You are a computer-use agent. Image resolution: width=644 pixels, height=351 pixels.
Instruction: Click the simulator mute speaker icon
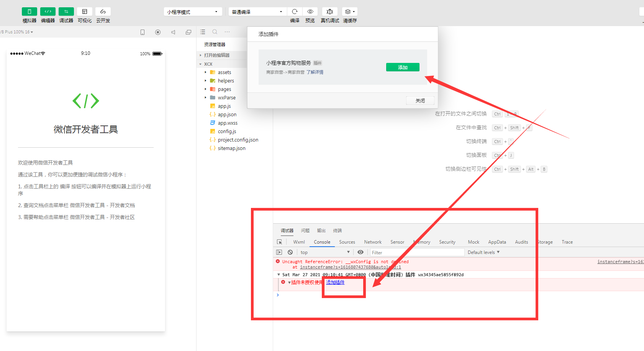[173, 32]
